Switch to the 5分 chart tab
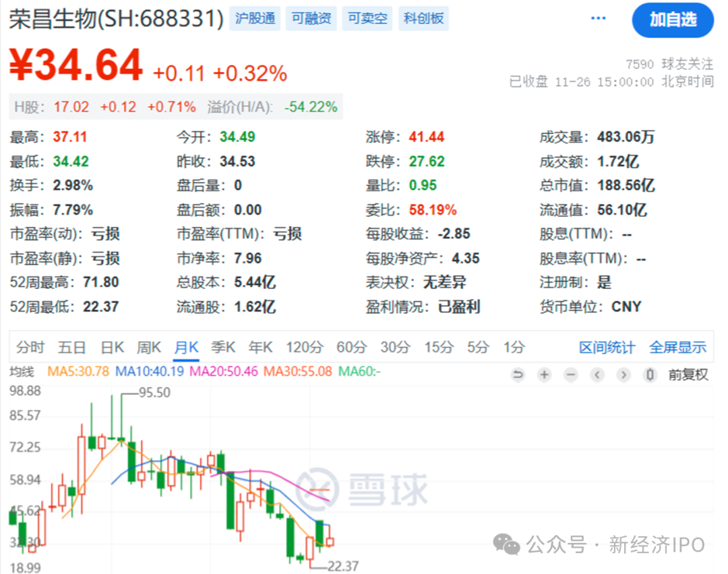Image resolution: width=728 pixels, height=574 pixels. [x=478, y=347]
